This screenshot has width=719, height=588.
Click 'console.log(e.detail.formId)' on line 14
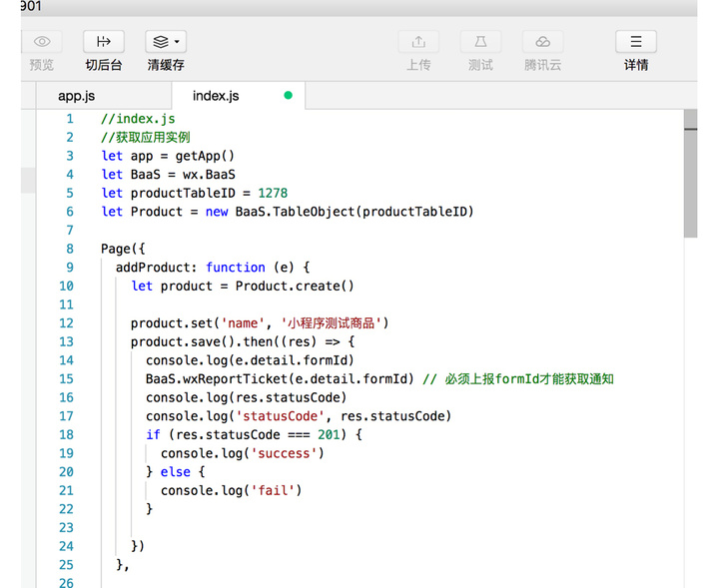pos(250,360)
